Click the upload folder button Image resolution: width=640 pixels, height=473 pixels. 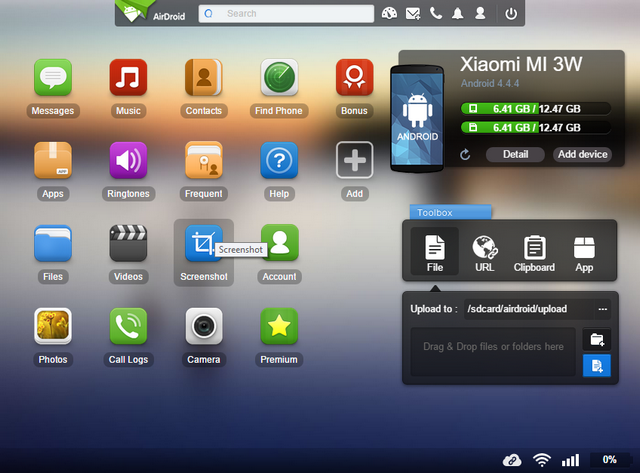(x=597, y=339)
